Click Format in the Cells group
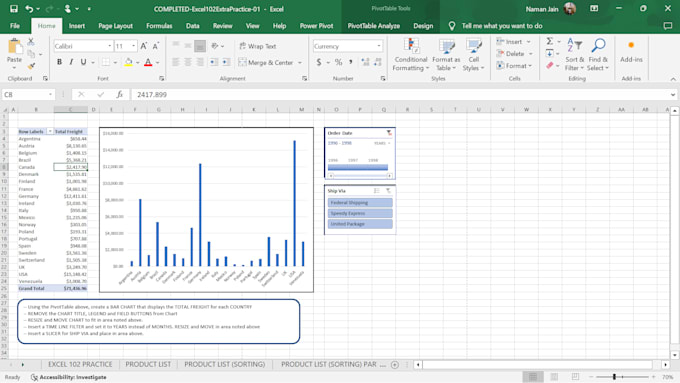Image resolution: width=680 pixels, height=383 pixels. point(512,66)
